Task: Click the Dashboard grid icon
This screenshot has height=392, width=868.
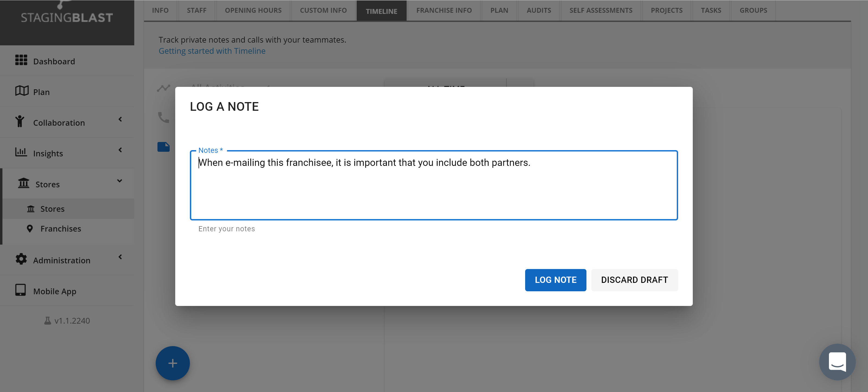Action: pos(21,60)
